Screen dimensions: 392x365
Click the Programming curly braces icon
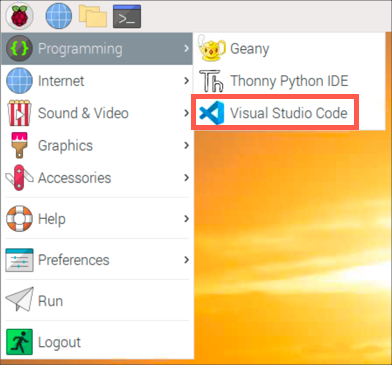pos(19,48)
